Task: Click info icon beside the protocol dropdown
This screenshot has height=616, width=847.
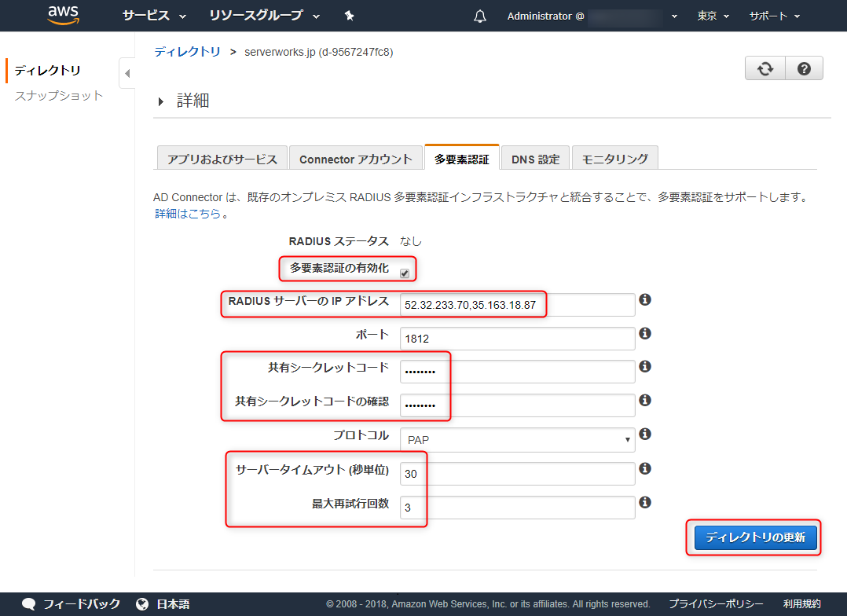Action: [x=645, y=434]
